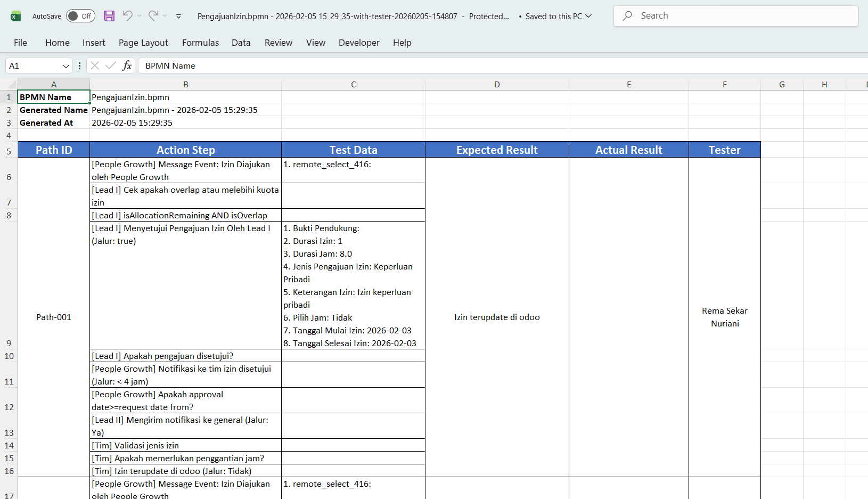This screenshot has height=499, width=868.
Task: Click the three-dot menu beside the Name Box
Action: [x=79, y=66]
